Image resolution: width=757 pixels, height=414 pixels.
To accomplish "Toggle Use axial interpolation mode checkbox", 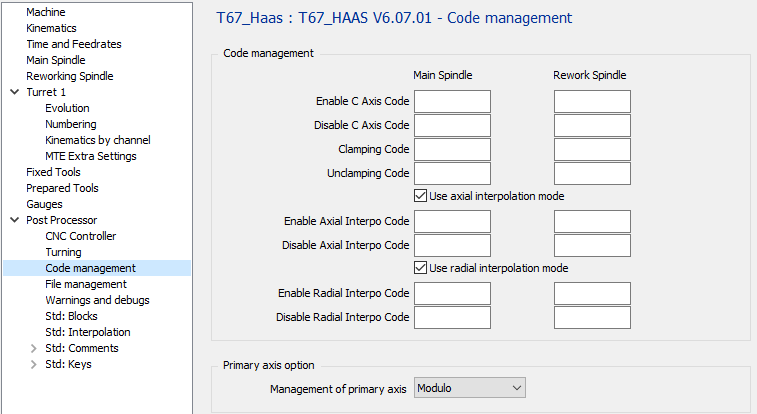I will pos(421,196).
